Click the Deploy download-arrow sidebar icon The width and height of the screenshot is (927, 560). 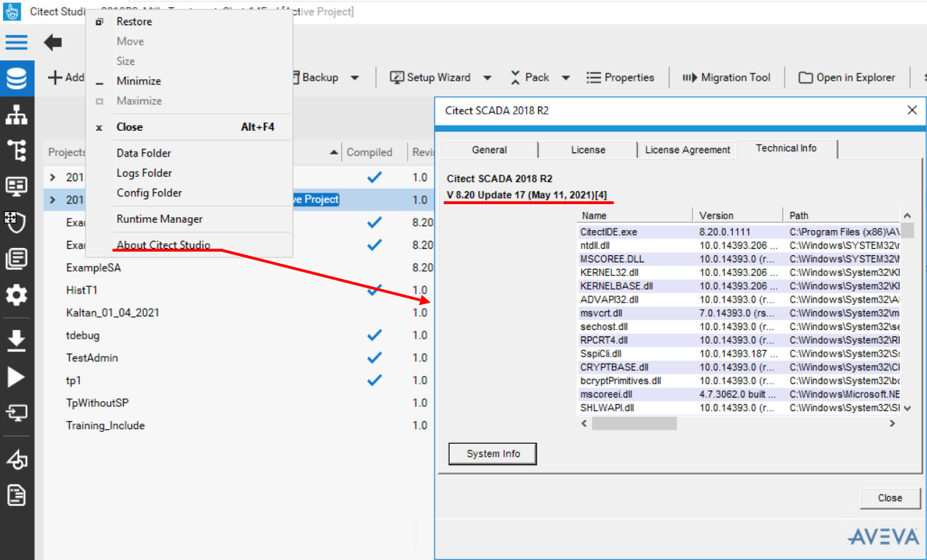[x=17, y=340]
